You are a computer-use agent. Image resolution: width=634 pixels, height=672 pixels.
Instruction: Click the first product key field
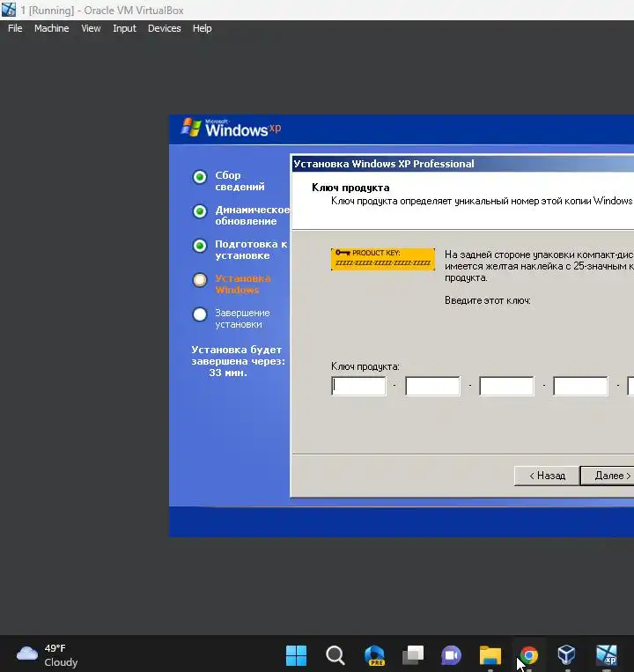[358, 386]
